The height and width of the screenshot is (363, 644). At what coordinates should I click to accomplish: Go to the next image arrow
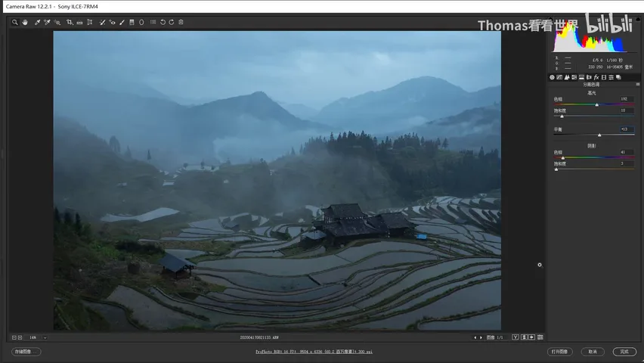pyautogui.click(x=481, y=337)
